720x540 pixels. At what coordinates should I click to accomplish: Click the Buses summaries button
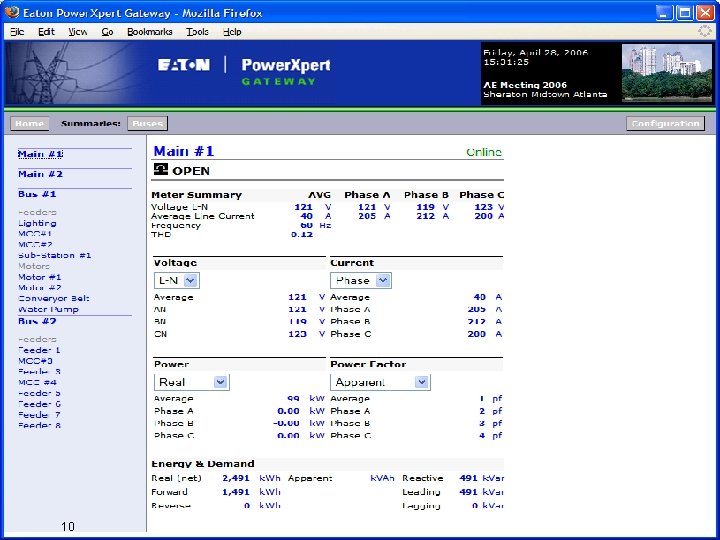(x=147, y=124)
